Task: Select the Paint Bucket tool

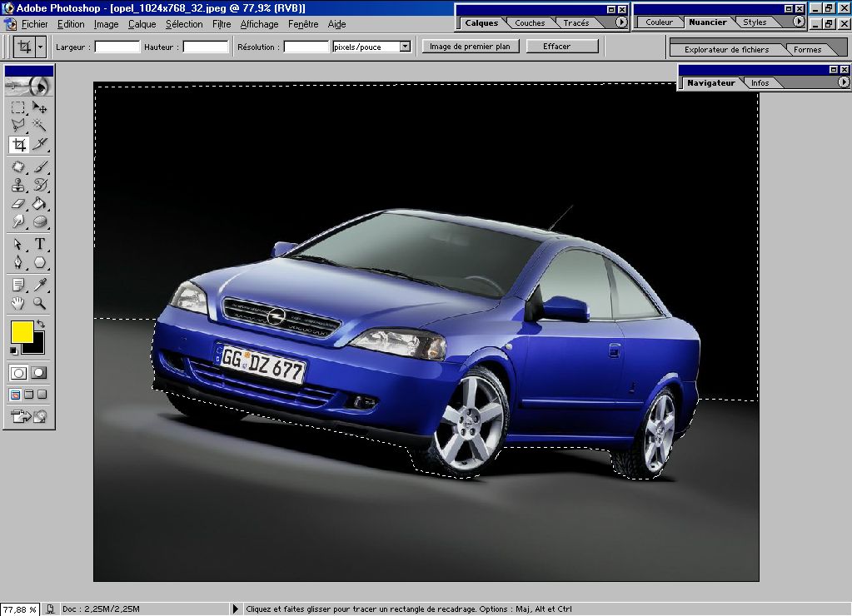Action: point(40,204)
